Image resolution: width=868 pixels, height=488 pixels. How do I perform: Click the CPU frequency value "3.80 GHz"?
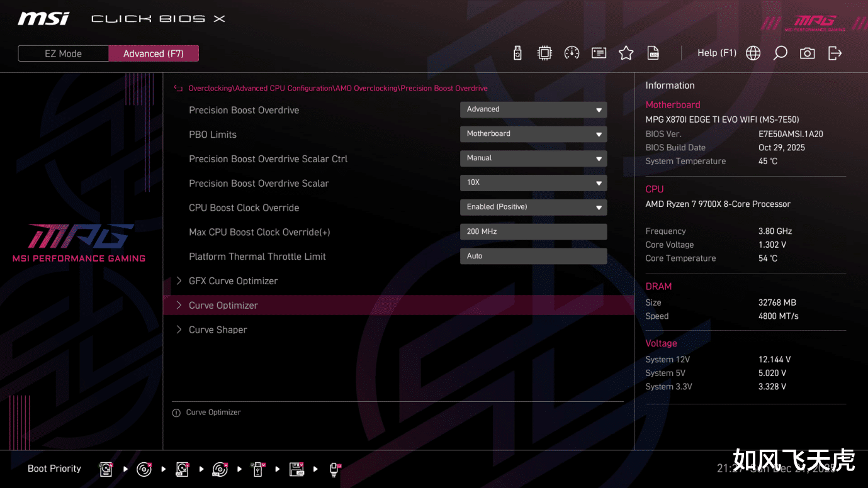pyautogui.click(x=775, y=231)
